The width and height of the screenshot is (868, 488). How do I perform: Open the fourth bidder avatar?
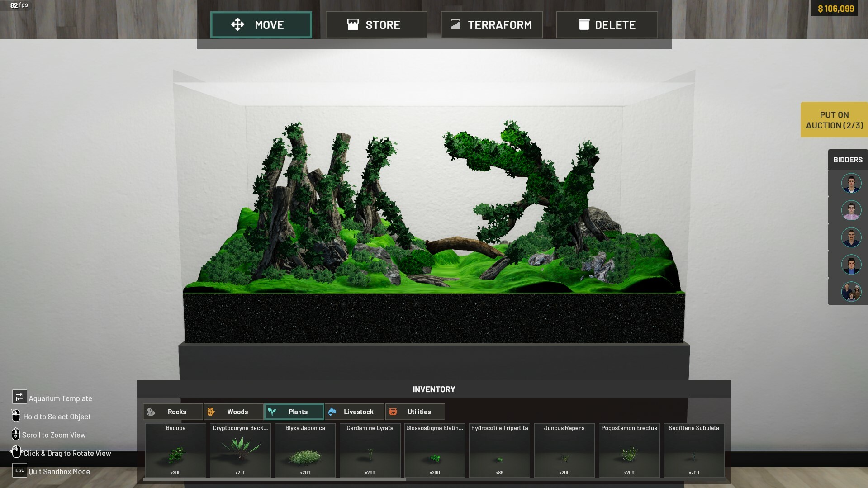[851, 265]
